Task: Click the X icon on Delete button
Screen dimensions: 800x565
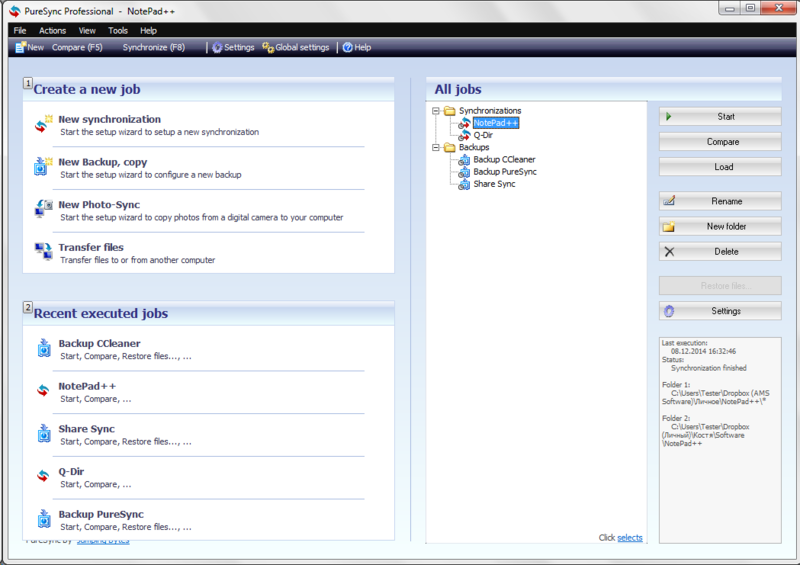Action: pyautogui.click(x=669, y=252)
